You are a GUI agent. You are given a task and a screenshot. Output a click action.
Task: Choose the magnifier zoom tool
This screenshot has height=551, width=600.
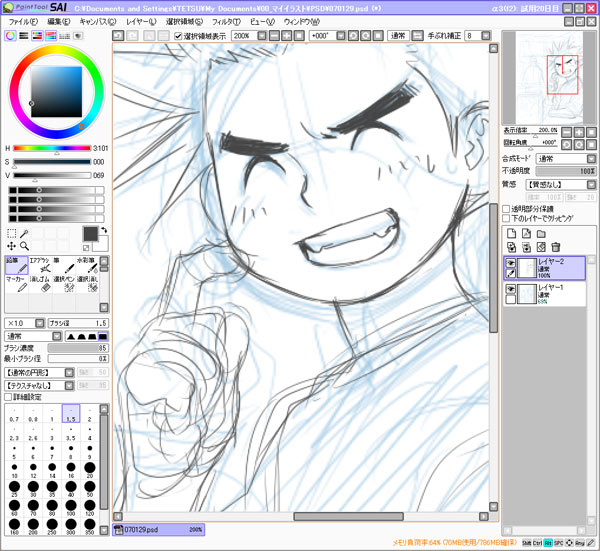24,246
